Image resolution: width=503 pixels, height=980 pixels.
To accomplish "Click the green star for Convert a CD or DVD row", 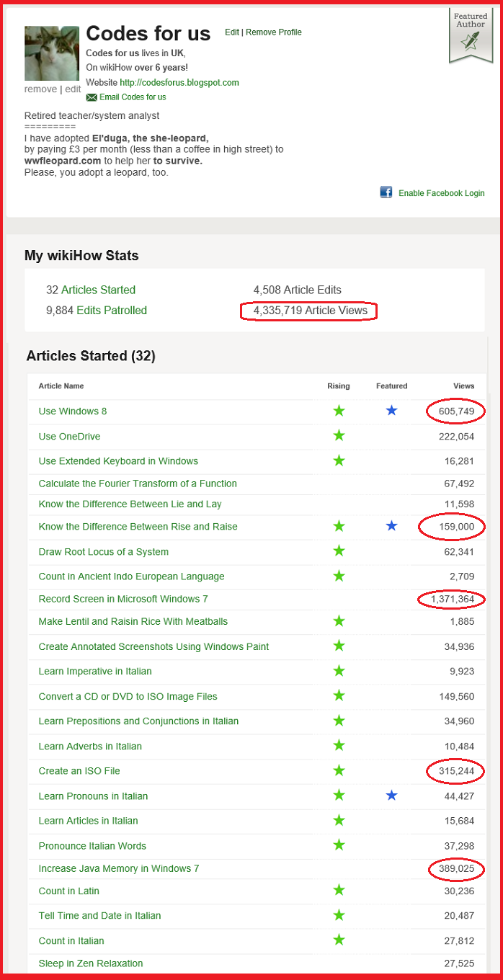I will coord(339,696).
